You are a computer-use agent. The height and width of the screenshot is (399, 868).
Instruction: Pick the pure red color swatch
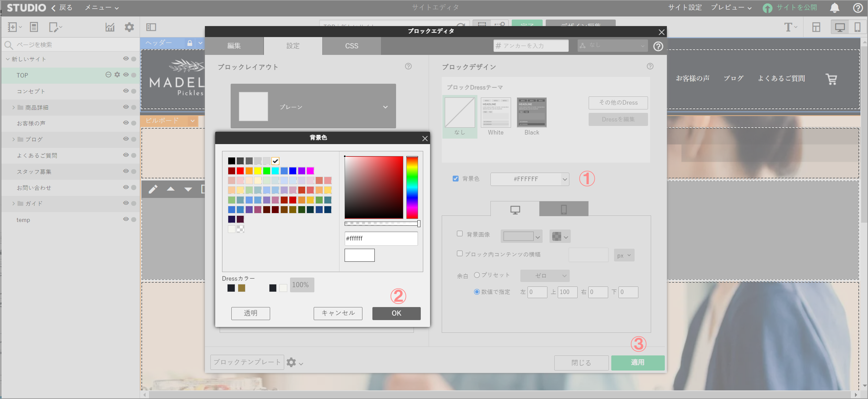[x=240, y=171]
